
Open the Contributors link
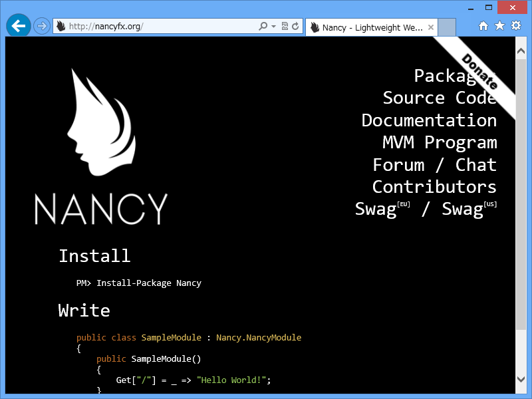434,187
